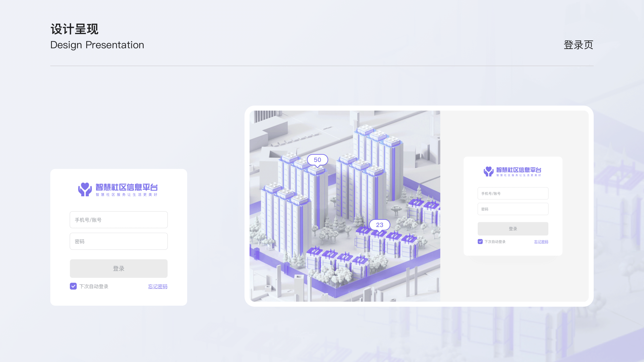
Task: Click the heart-hands logo icon in the large card
Action: pos(85,189)
